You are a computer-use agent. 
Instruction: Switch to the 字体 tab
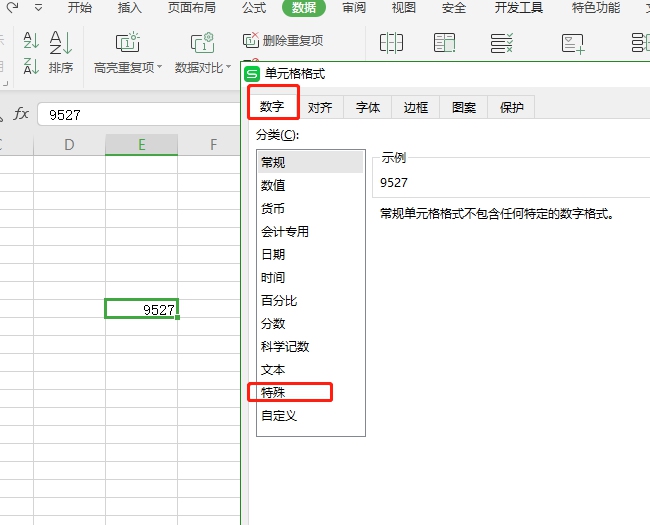368,107
